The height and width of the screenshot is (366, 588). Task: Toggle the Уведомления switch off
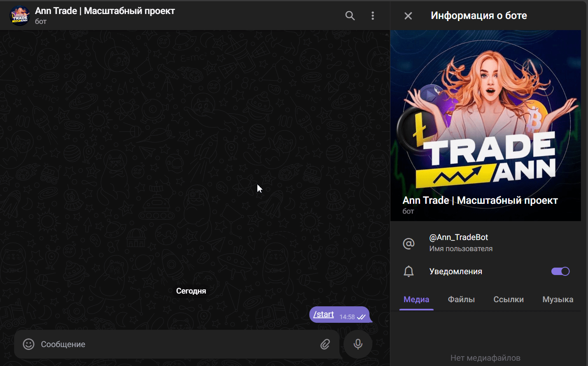coord(560,271)
